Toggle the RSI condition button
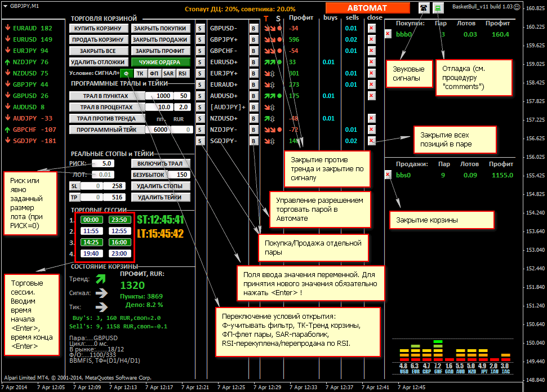The image size is (547, 392). pos(182,73)
